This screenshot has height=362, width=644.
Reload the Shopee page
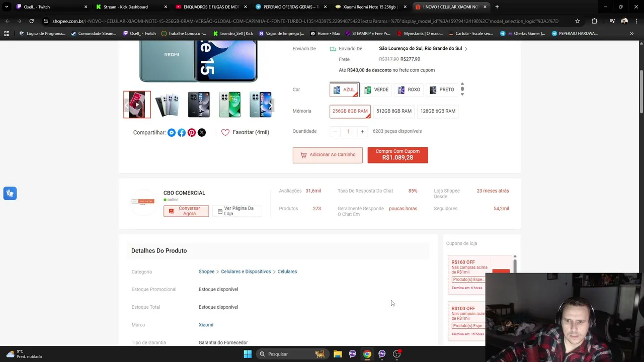31,21
